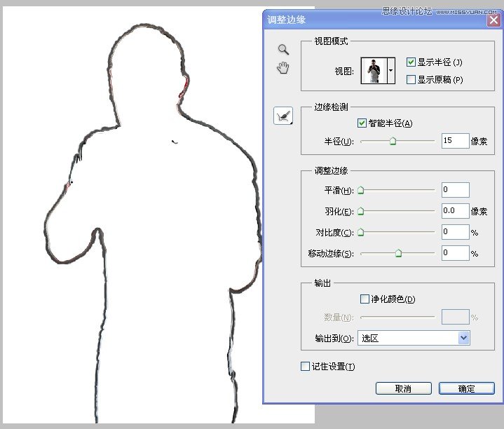This screenshot has width=504, height=429.
Task: Toggle the 显示半径 (J) checkbox
Action: 411,62
